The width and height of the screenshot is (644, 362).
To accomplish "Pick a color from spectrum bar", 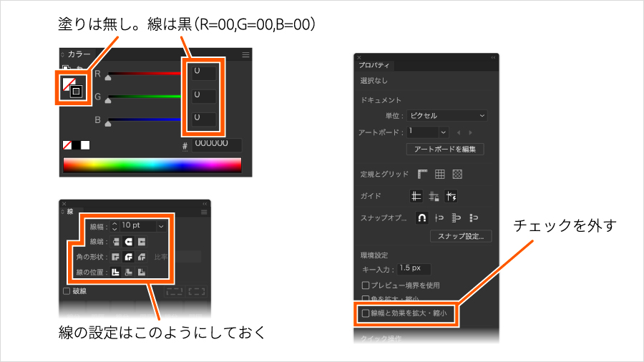I will 152,165.
